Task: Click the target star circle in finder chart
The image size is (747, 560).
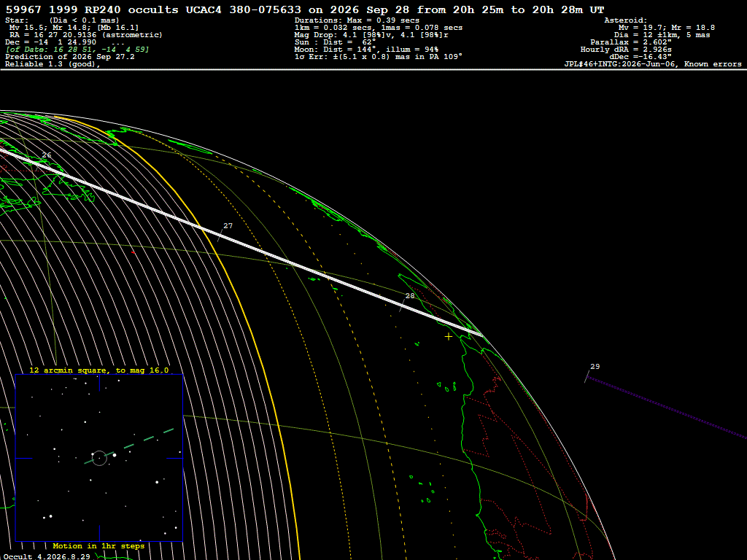Action: [x=99, y=458]
